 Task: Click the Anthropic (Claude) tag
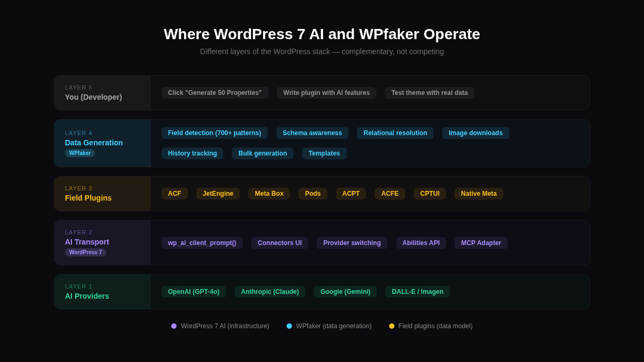click(x=270, y=292)
